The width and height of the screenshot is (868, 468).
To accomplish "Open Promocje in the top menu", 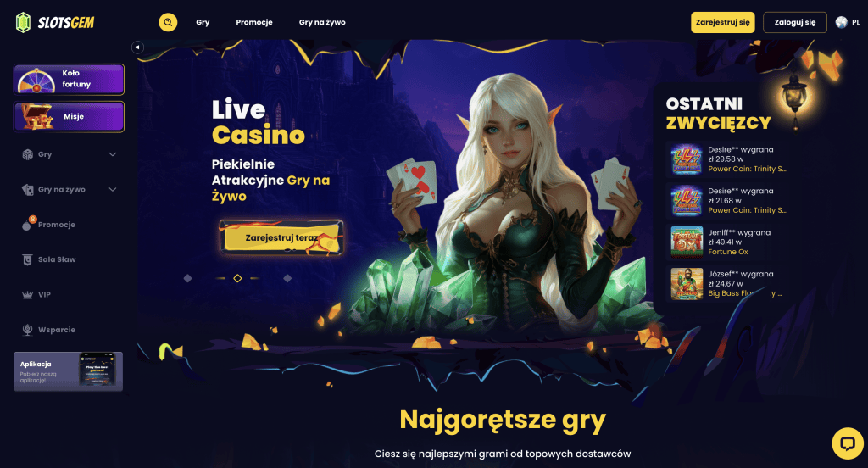I will 254,22.
